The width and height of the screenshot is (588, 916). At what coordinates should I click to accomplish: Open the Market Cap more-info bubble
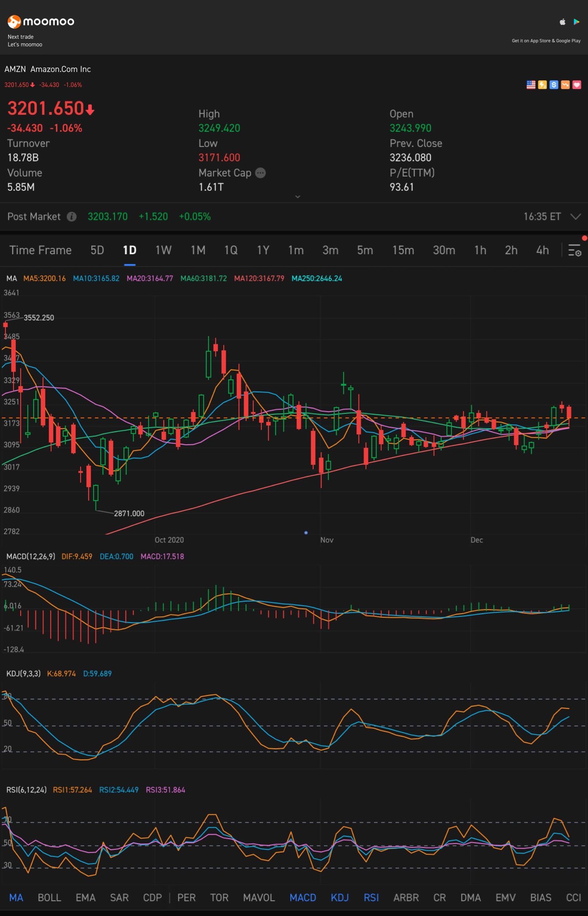point(261,173)
